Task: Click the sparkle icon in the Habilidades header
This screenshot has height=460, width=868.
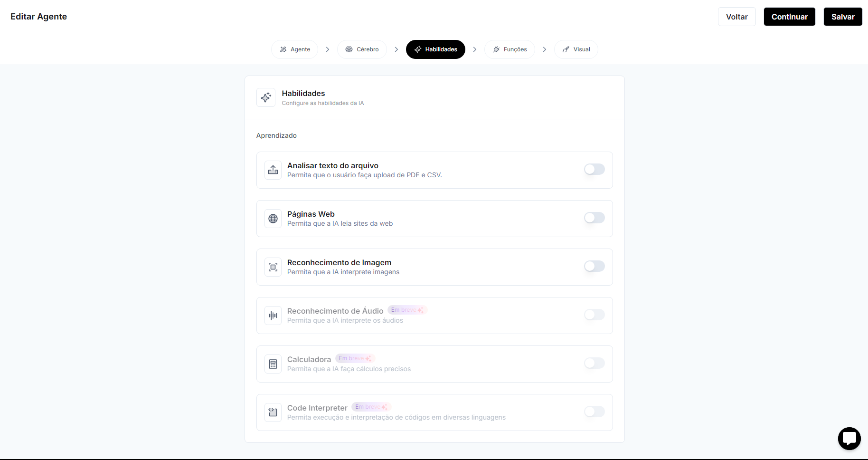Action: (x=266, y=97)
